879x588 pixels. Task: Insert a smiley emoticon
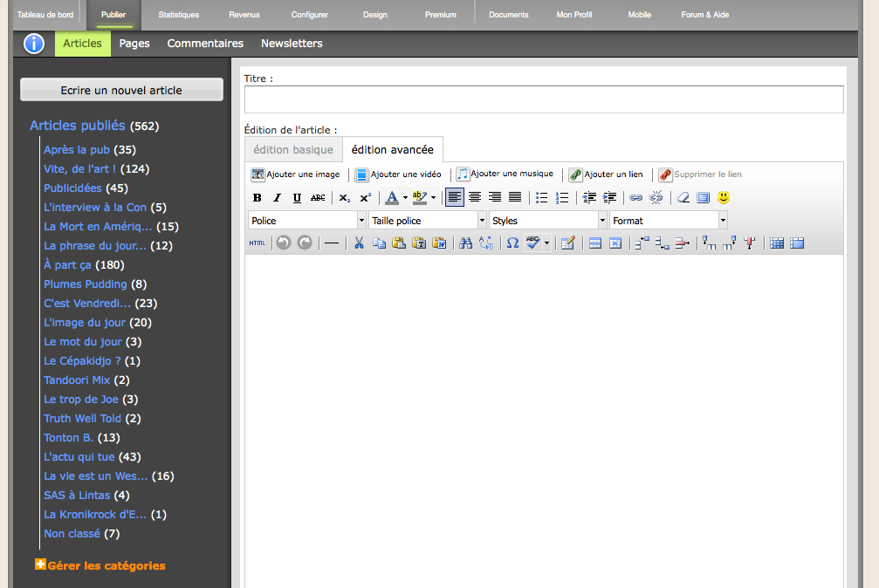tap(724, 197)
